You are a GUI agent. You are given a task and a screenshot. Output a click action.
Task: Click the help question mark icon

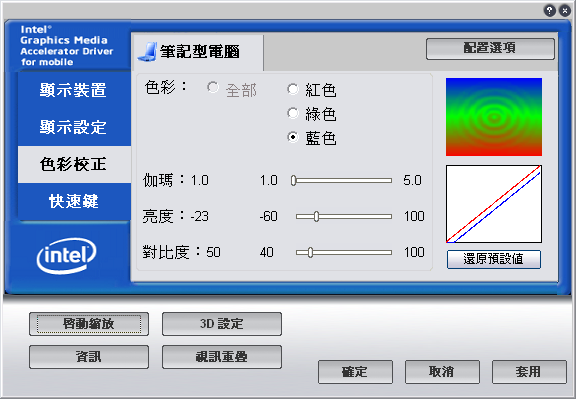click(550, 10)
